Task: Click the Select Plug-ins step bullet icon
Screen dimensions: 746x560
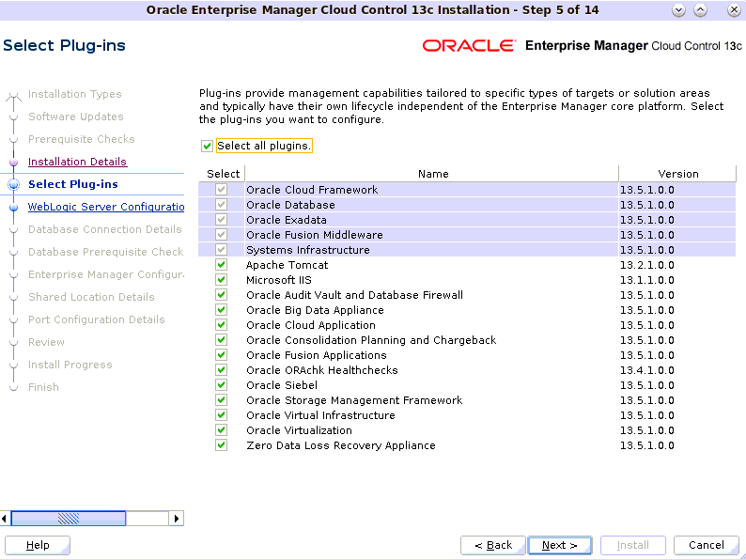Action: coord(14,184)
